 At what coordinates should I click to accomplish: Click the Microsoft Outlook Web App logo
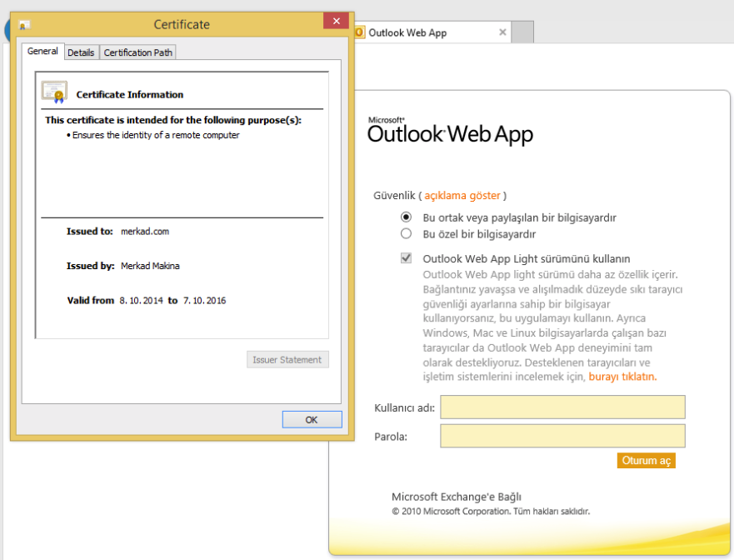pyautogui.click(x=451, y=131)
